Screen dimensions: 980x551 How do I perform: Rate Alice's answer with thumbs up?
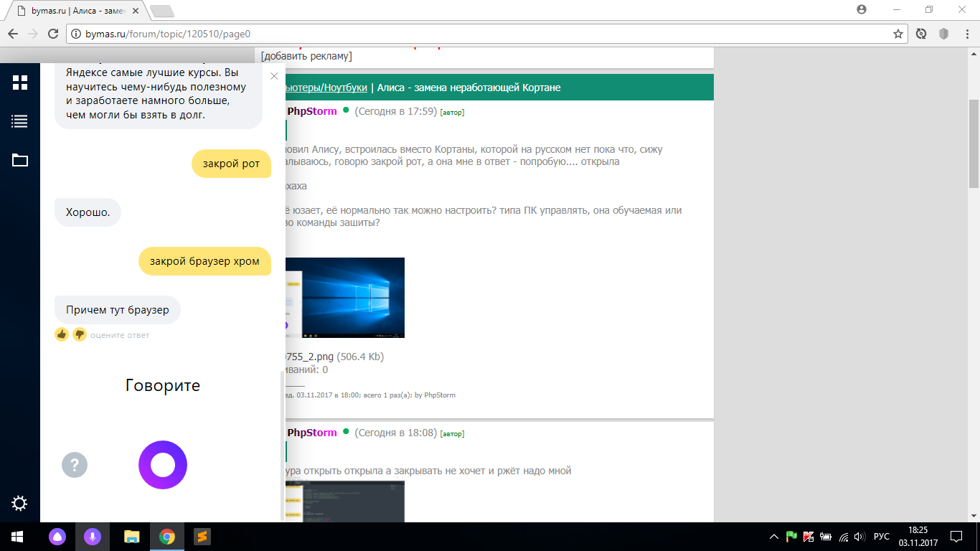[x=62, y=334]
